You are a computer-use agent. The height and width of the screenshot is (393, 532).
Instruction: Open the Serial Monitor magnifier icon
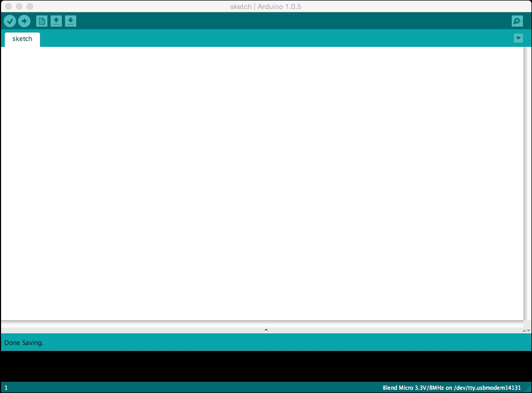(517, 21)
